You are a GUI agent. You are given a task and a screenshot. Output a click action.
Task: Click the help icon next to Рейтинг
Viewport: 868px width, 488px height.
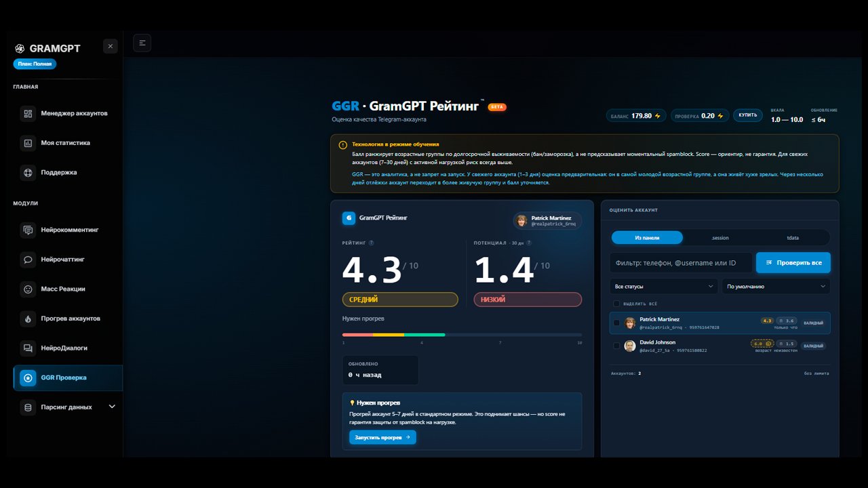(x=371, y=243)
